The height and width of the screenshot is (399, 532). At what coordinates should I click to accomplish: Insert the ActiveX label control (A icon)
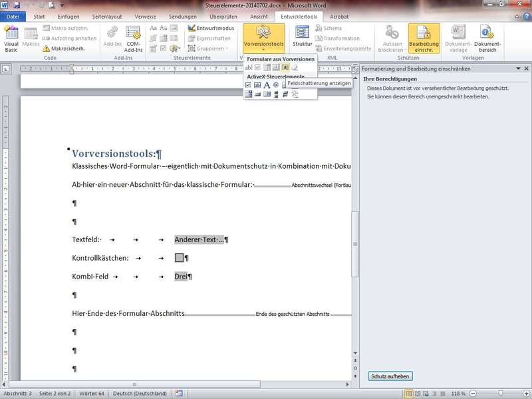pos(267,85)
